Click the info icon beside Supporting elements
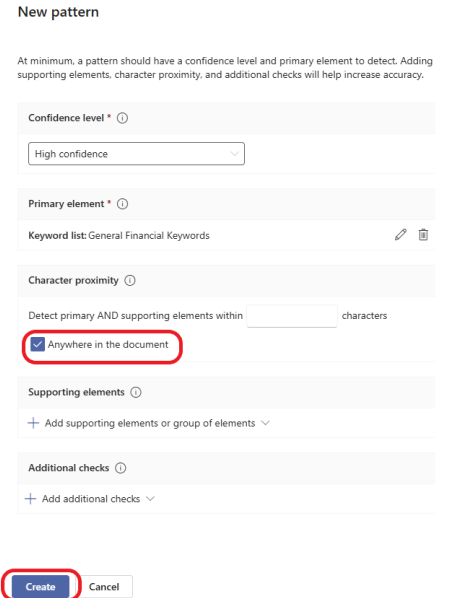 (136, 392)
